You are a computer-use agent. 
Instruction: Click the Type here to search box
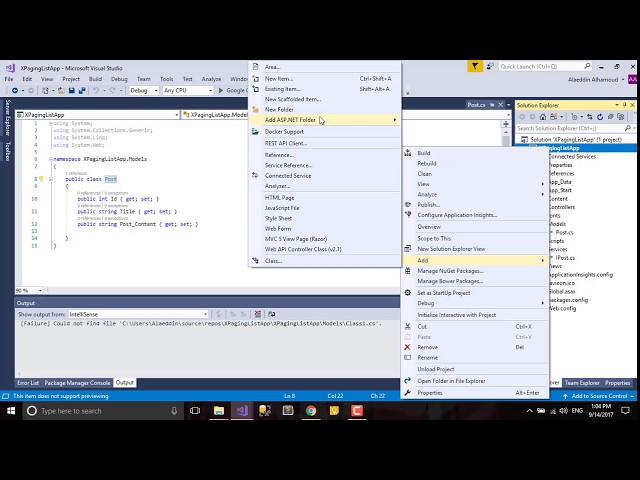pyautogui.click(x=102, y=411)
